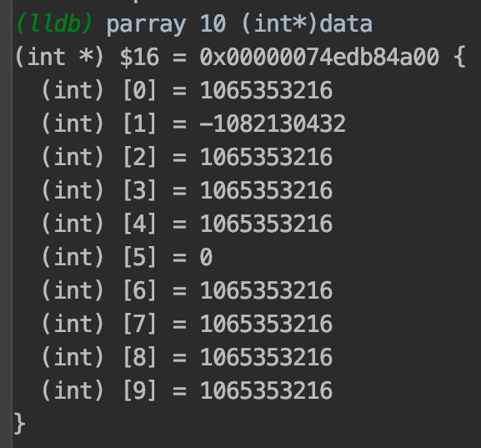Click the zero value of element [5]
The width and height of the screenshot is (481, 448).
(206, 257)
